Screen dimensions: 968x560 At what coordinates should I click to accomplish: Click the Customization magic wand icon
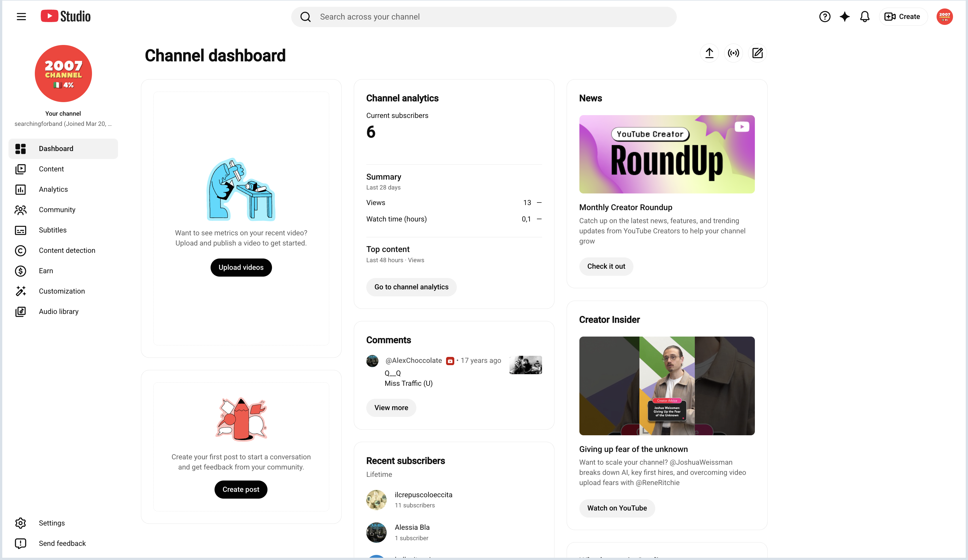tap(20, 291)
